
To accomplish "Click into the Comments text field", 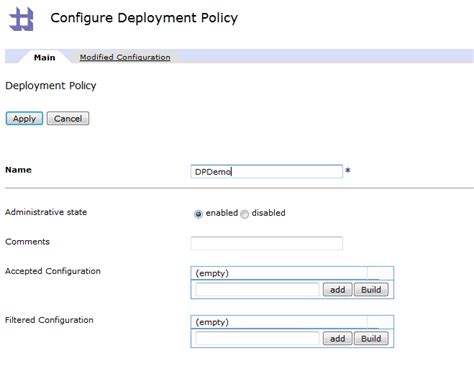I will 266,243.
